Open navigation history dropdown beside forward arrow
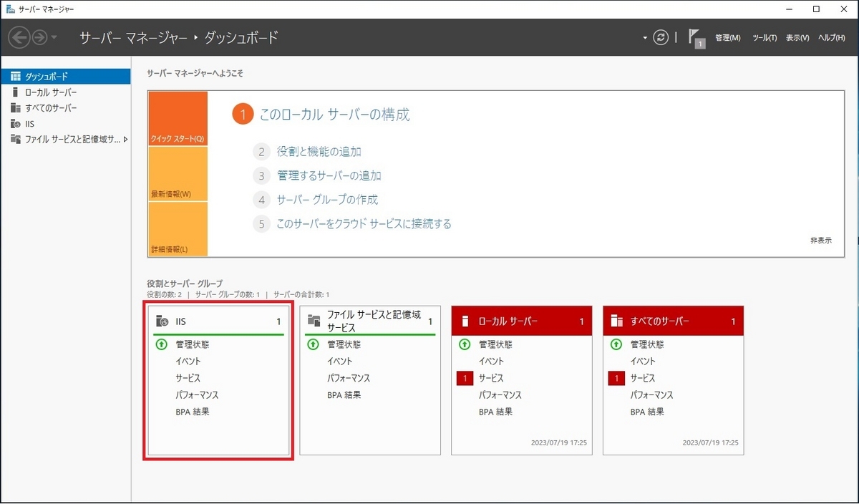This screenshot has width=859, height=504. point(54,38)
